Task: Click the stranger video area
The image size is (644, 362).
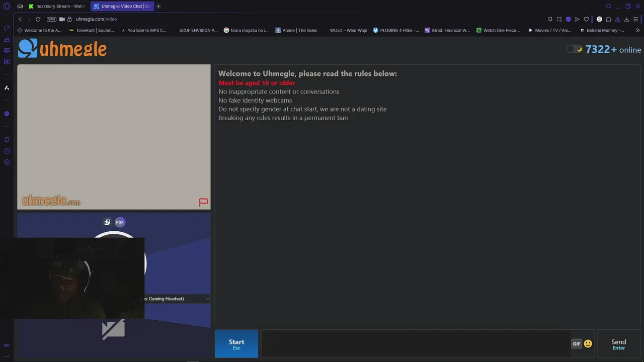Action: click(114, 137)
